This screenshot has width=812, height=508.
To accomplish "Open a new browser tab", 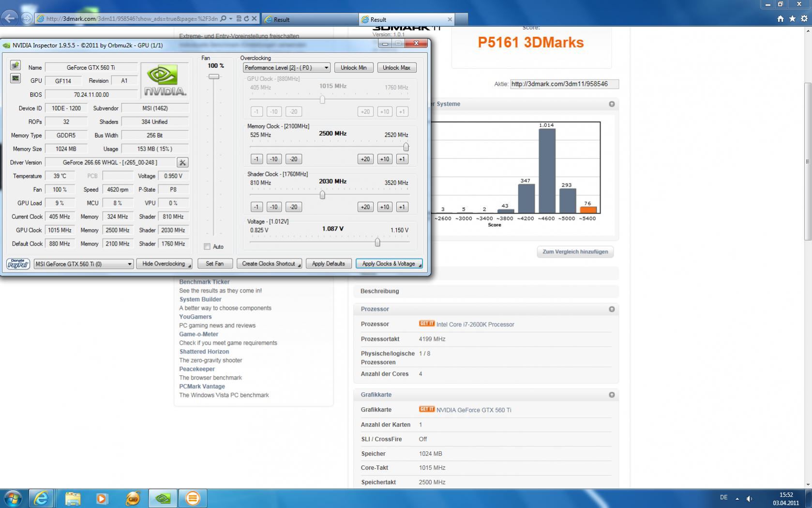I will 462,19.
